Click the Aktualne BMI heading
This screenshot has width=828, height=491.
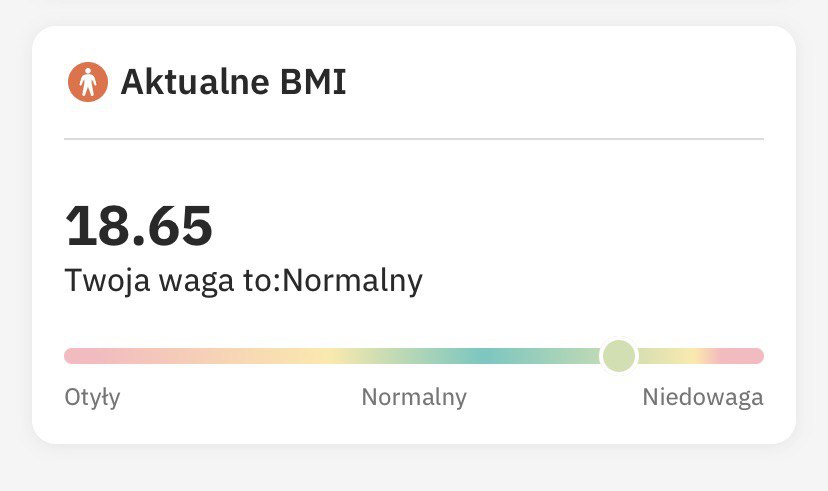tap(233, 82)
